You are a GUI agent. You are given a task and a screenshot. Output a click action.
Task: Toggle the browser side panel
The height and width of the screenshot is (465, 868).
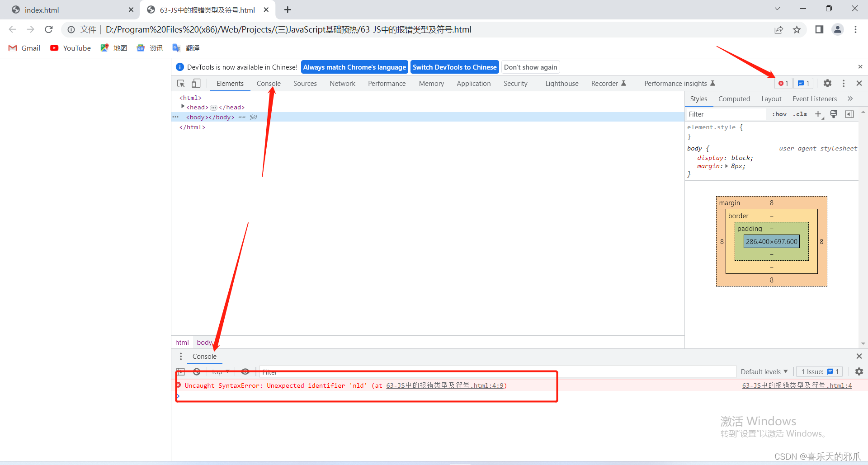click(819, 29)
